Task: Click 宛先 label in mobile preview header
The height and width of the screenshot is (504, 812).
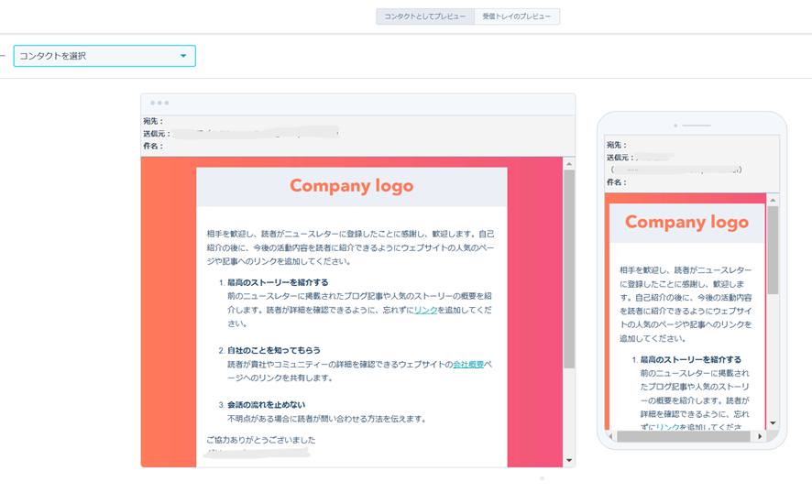Action: [616, 145]
